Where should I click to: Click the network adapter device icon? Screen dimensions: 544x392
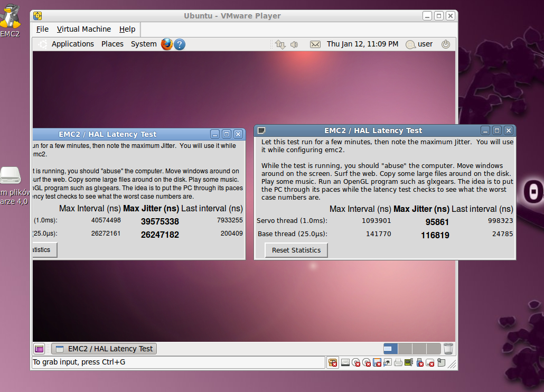point(388,362)
